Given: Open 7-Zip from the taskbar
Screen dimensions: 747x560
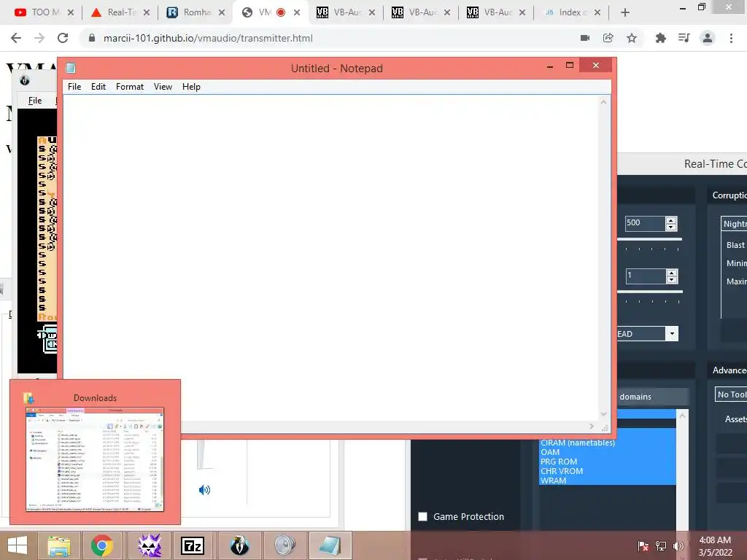Looking at the screenshot, I should click(x=193, y=545).
